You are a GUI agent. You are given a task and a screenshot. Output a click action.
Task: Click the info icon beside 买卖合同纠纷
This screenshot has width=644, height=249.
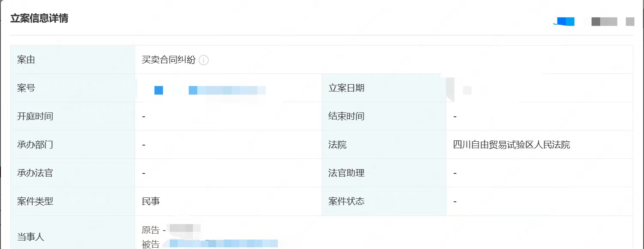tap(204, 60)
